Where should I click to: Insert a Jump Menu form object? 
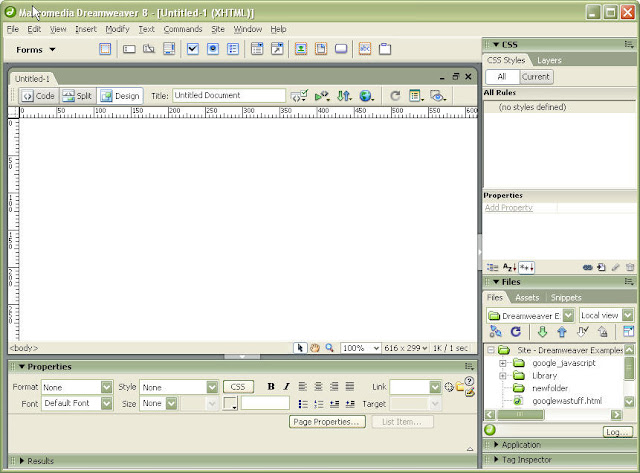(277, 49)
